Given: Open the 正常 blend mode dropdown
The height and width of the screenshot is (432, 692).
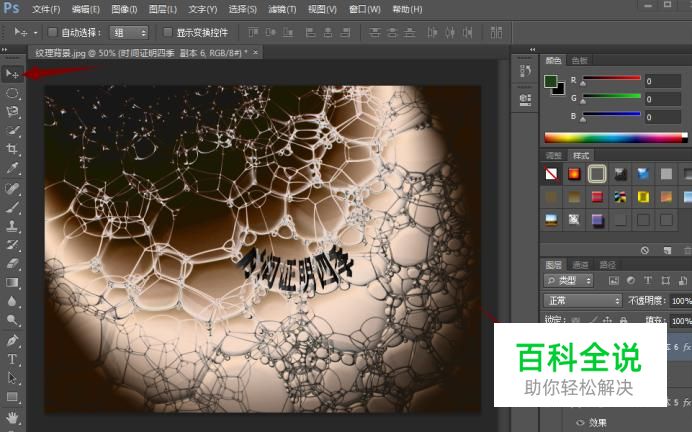Looking at the screenshot, I should click(583, 301).
